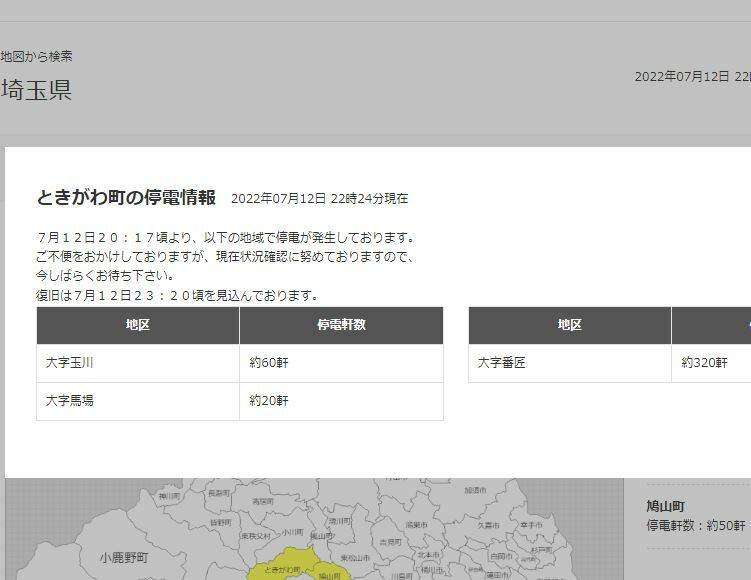Screen dimensions: 751x580
Task: Click the 大字番匠 district cell
Action: (569, 363)
